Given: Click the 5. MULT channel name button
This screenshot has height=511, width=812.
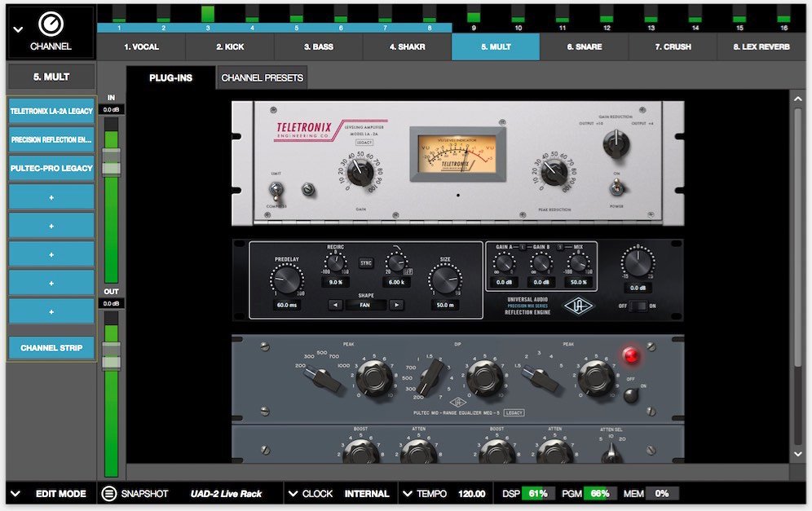Looking at the screenshot, I should point(51,77).
